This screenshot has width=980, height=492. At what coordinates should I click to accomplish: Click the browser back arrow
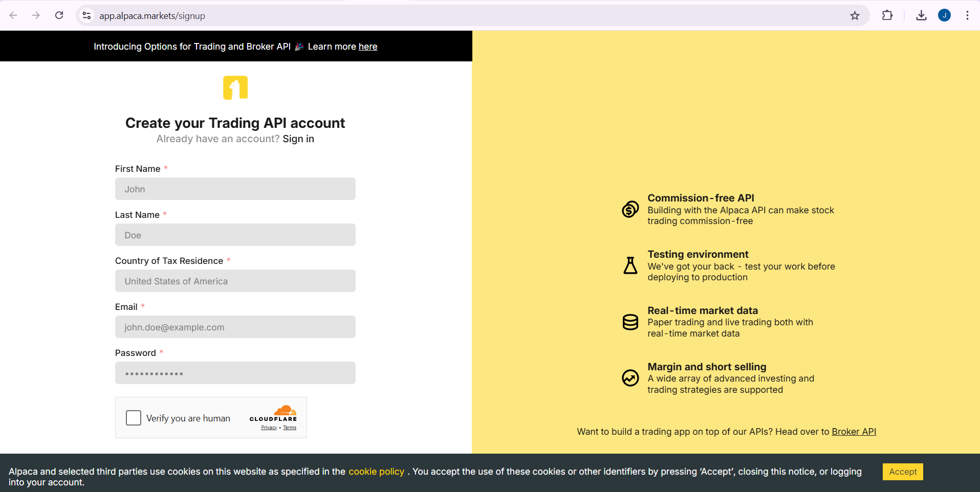(13, 15)
